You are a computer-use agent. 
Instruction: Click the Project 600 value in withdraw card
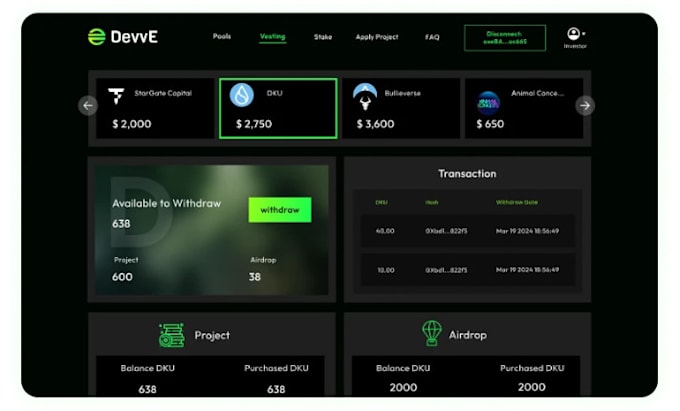(x=122, y=277)
